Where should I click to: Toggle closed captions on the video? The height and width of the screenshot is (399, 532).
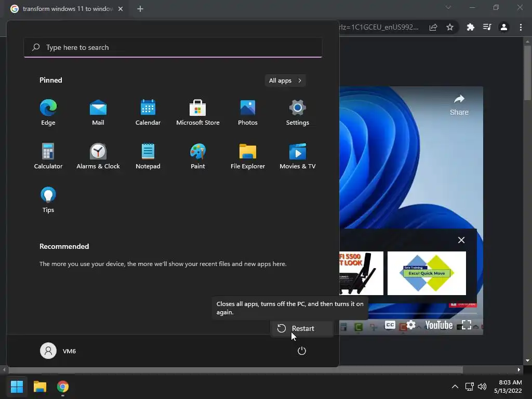(x=390, y=325)
